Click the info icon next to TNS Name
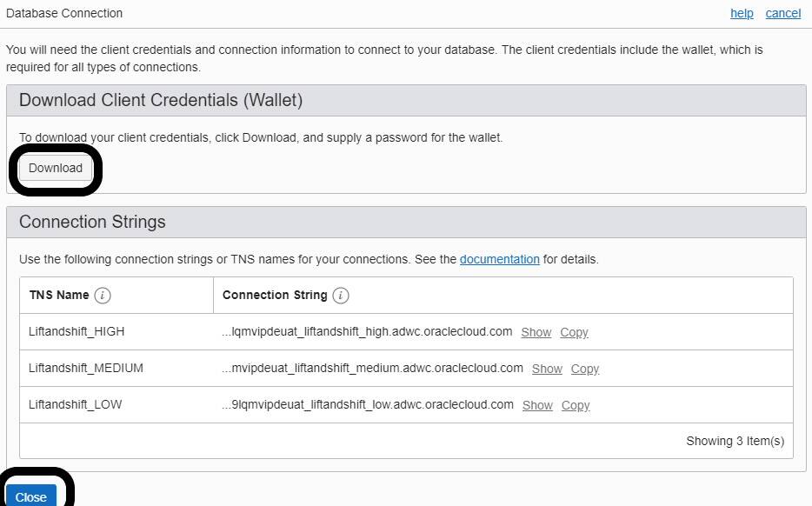 click(102, 295)
